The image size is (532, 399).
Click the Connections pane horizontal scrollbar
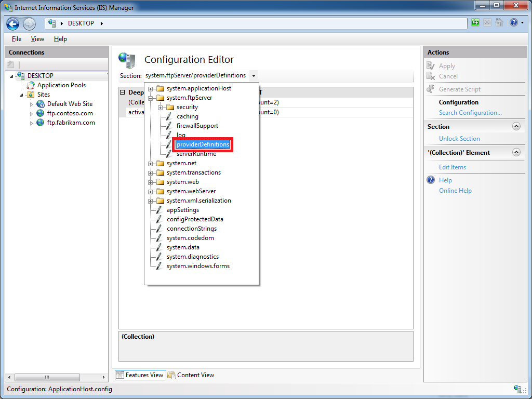47,377
